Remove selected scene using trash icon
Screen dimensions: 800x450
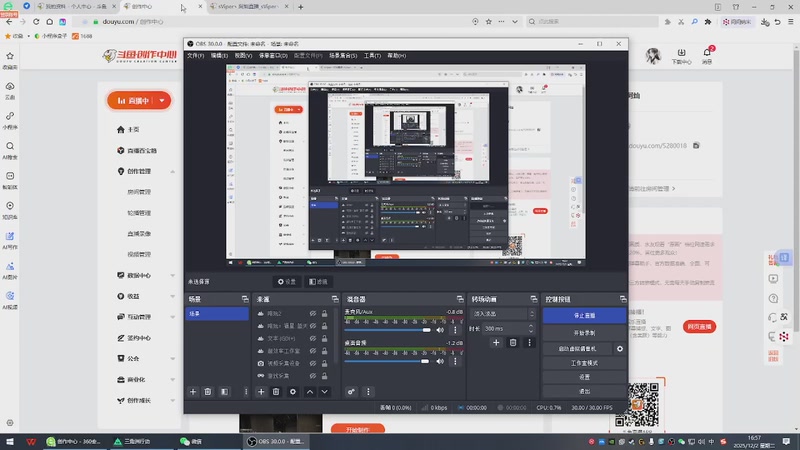coord(208,392)
